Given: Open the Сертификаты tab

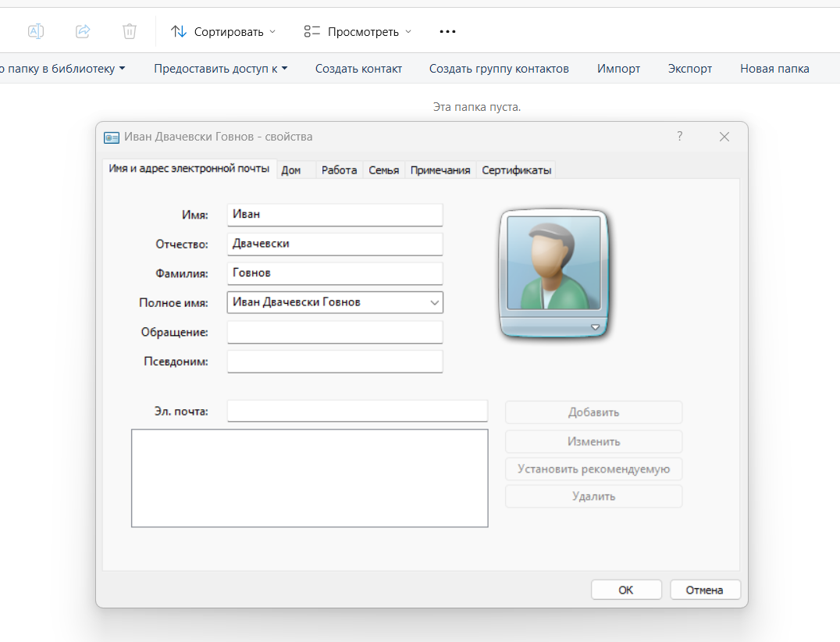Looking at the screenshot, I should tap(516, 170).
